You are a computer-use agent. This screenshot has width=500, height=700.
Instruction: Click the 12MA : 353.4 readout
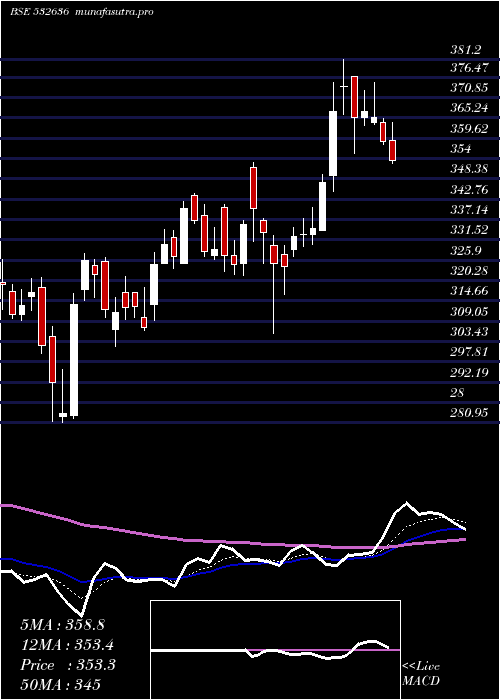67,645
